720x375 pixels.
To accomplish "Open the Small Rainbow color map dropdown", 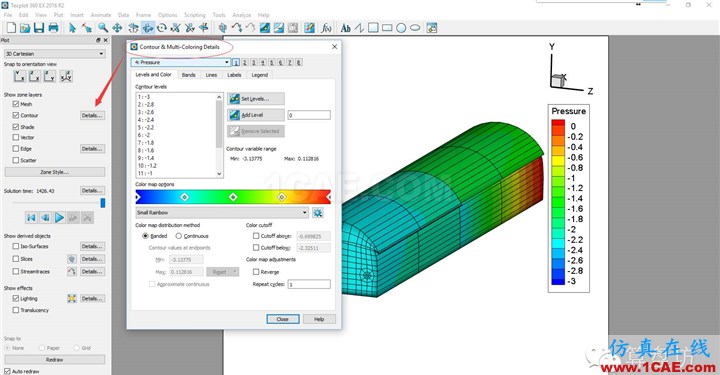I will [222, 213].
